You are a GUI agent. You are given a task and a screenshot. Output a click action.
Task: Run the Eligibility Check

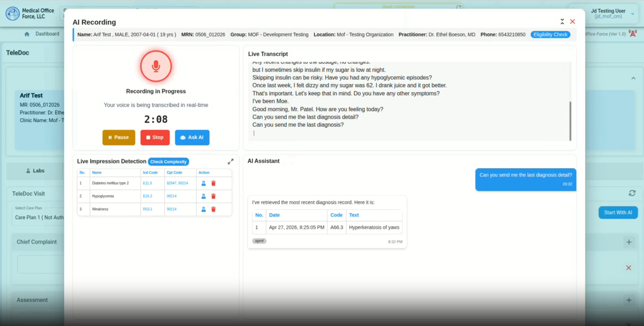550,35
